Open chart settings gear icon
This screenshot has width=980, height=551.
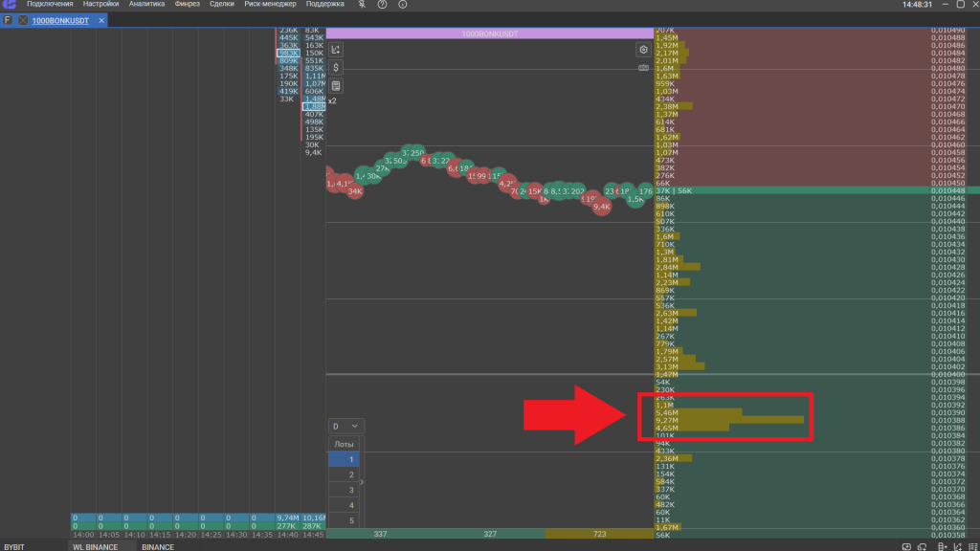pyautogui.click(x=643, y=50)
